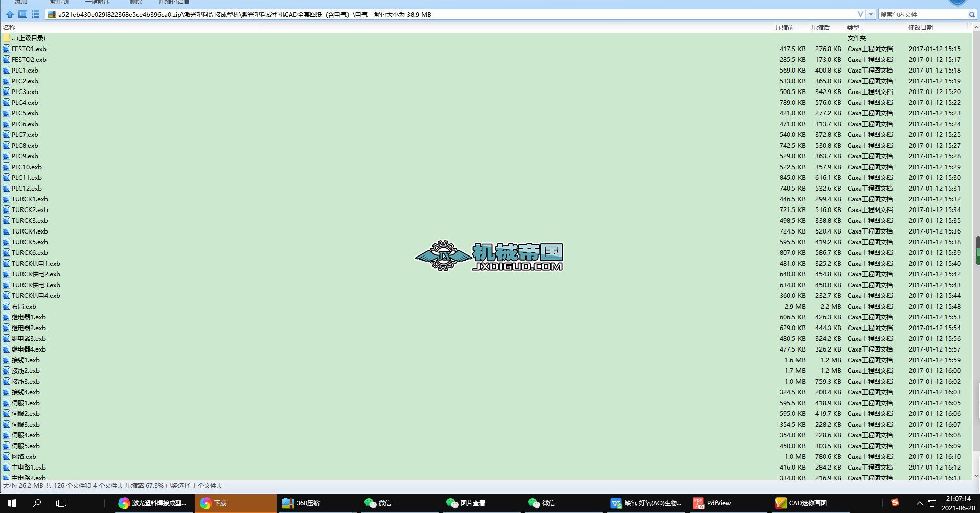This screenshot has height=513, width=980.
Task: Click the 伺服4.exb file icon
Action: point(7,435)
